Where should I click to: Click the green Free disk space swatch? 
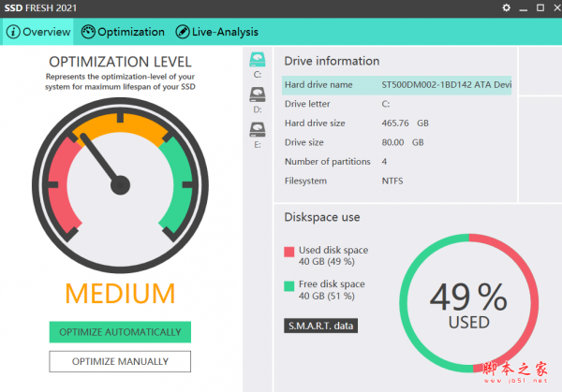[x=288, y=286]
